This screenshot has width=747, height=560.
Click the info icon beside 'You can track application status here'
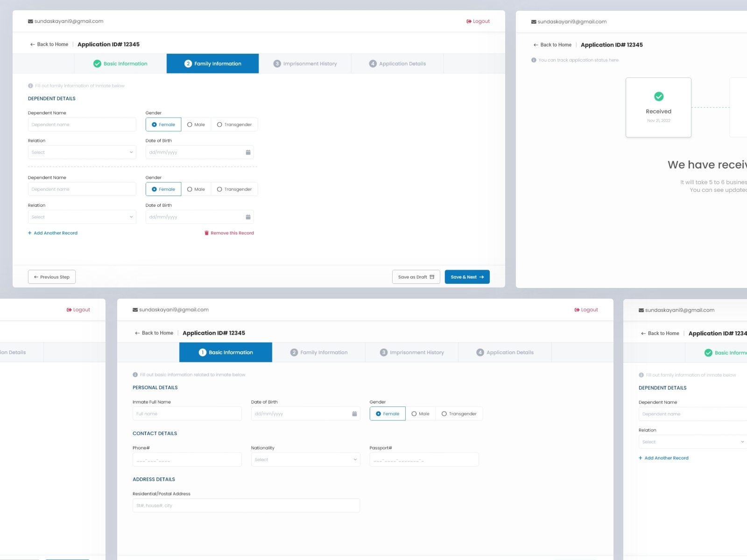pos(534,60)
